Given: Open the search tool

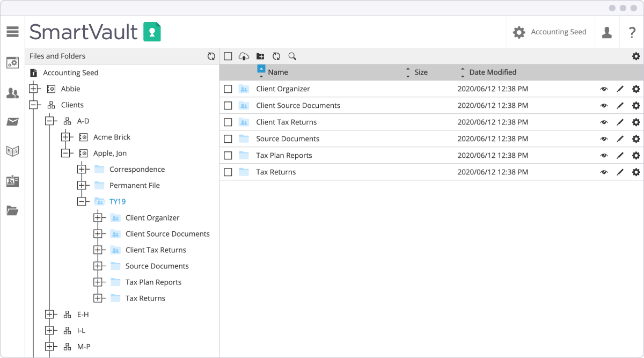Looking at the screenshot, I should tap(291, 56).
